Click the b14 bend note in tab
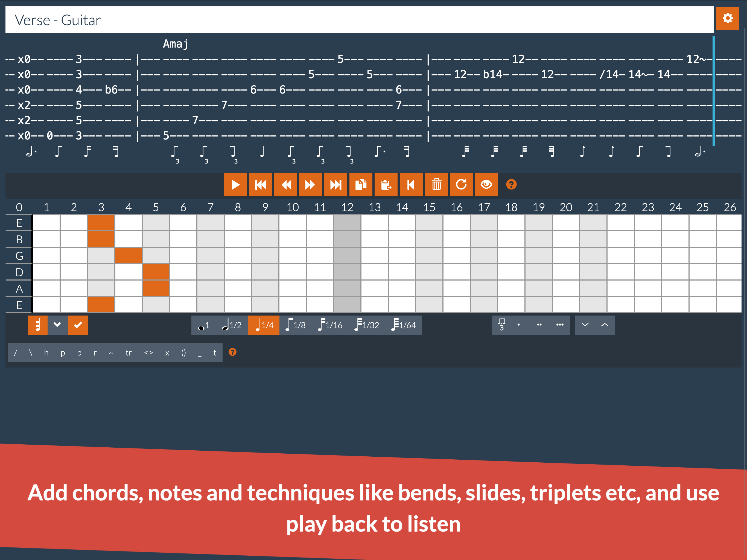 click(x=493, y=74)
